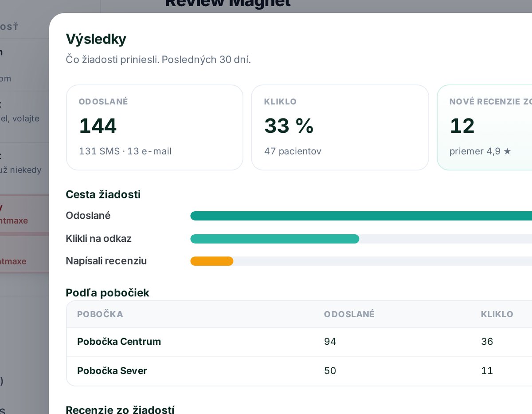The width and height of the screenshot is (532, 414).
Task: Click the "Klikli na odkaz" funnel label
Action: [x=98, y=239]
